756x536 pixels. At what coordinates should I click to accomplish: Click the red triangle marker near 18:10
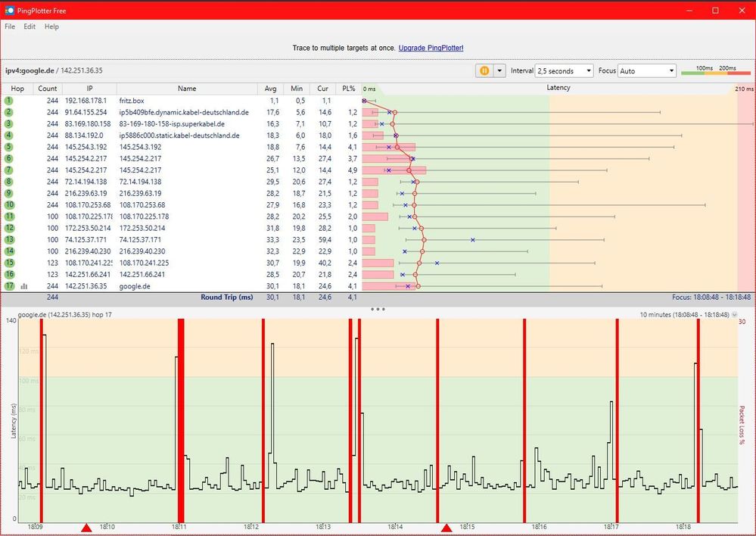[x=86, y=528]
